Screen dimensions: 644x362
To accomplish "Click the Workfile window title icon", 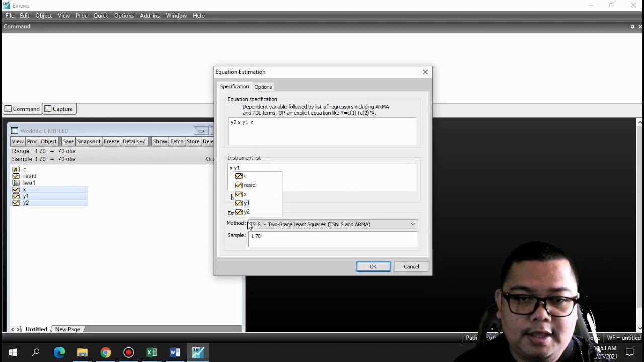I will pyautogui.click(x=15, y=131).
